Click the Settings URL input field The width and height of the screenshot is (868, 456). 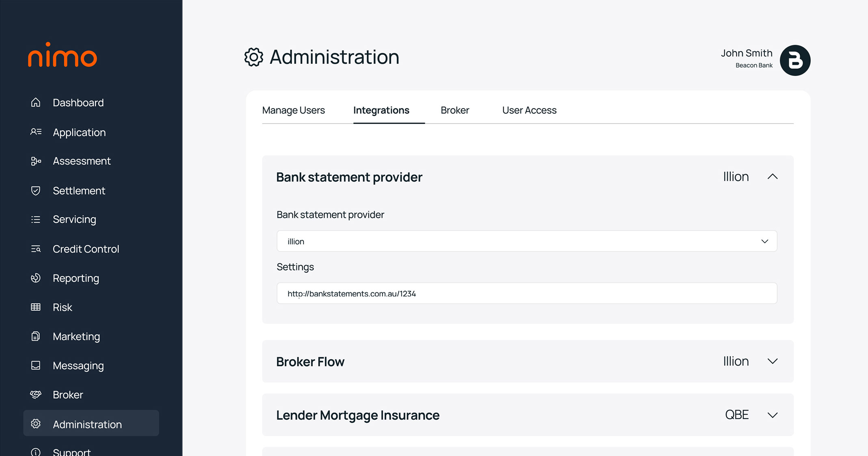[526, 294]
